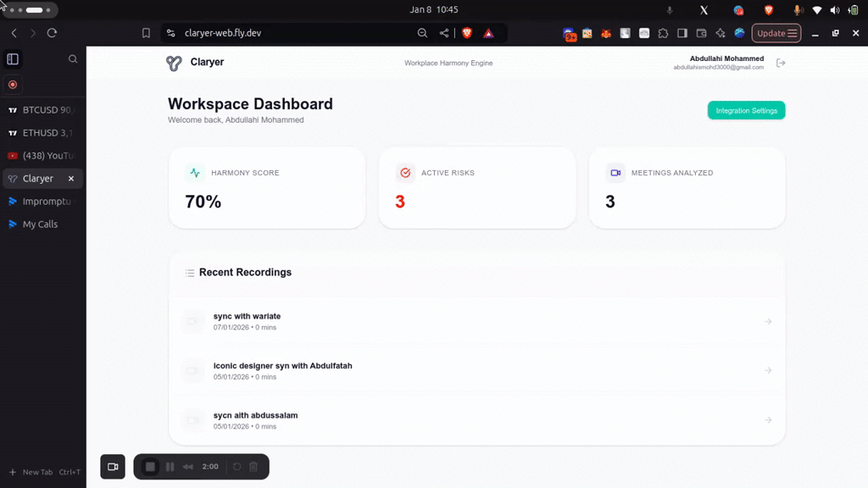Bookmark this page via bookmark icon
The image size is (868, 488).
pyautogui.click(x=146, y=33)
